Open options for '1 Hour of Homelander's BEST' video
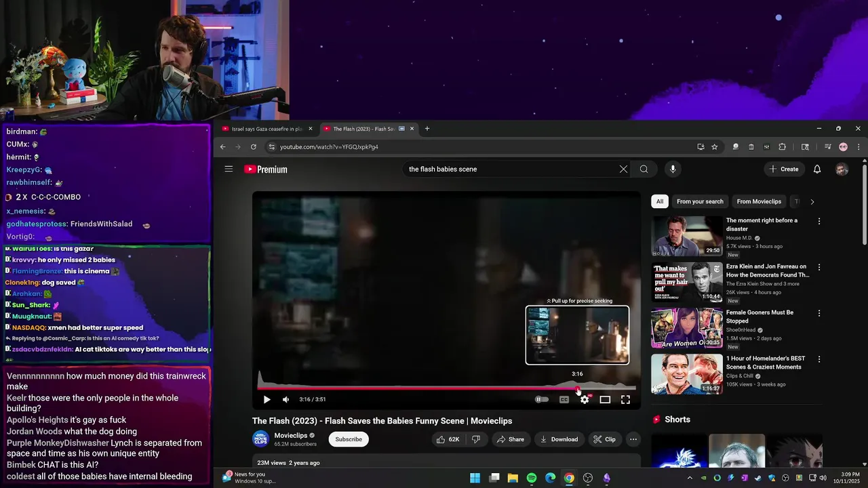Screen dimensions: 868x488 coord(819,360)
